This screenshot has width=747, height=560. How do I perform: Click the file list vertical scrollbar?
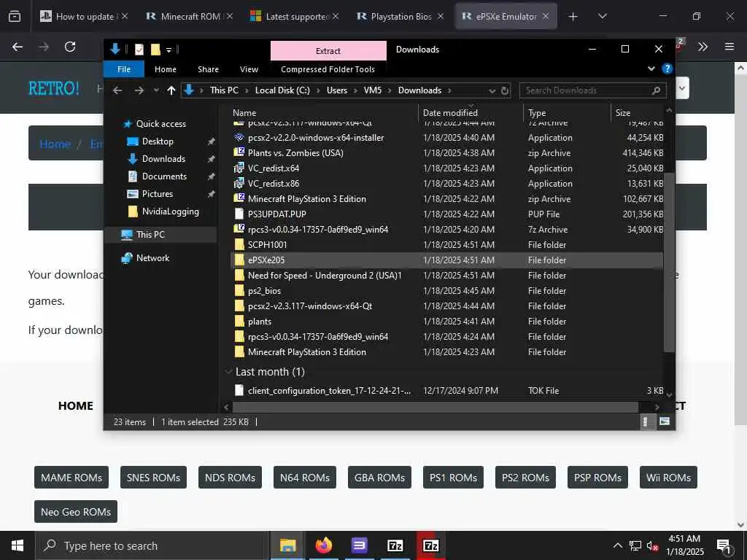(x=669, y=262)
